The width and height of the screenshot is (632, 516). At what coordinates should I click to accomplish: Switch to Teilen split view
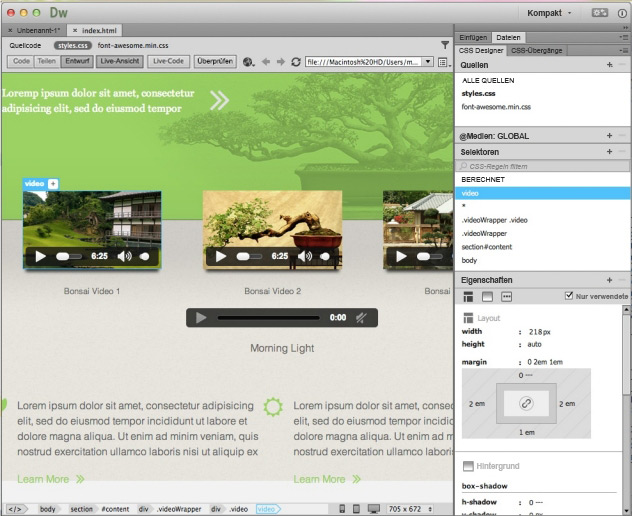(47, 61)
